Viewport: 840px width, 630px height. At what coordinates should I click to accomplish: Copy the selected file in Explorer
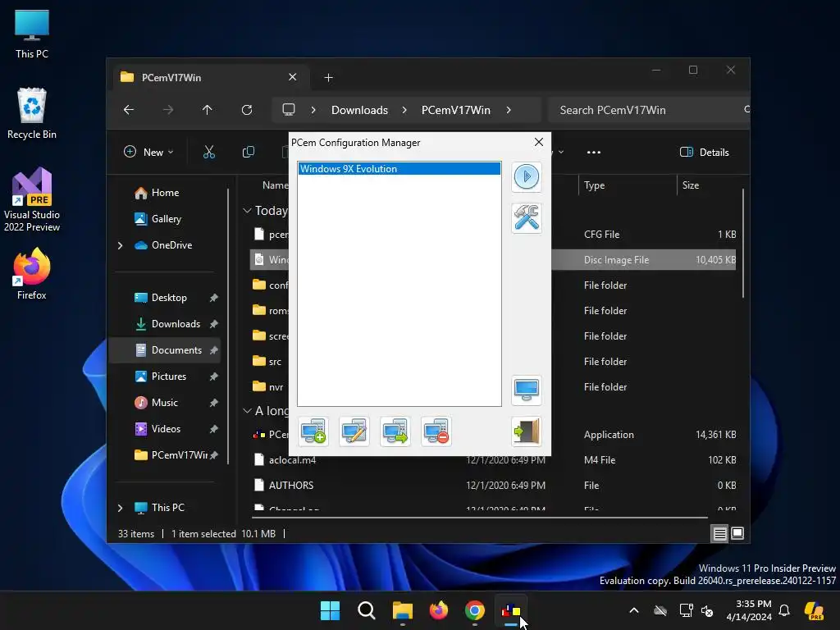tap(248, 152)
